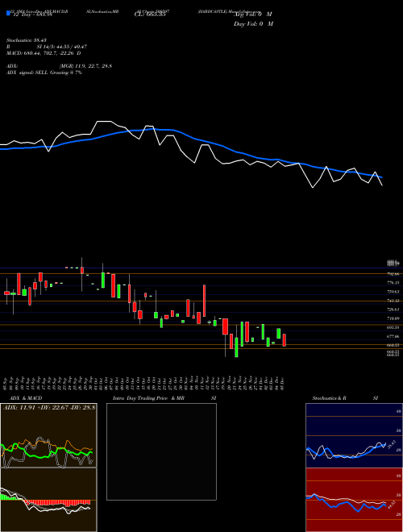The height and width of the screenshot is (532, 403).
Task: Click the empty Intra Day Trading Price chart box
Action: pyautogui.click(x=161, y=451)
